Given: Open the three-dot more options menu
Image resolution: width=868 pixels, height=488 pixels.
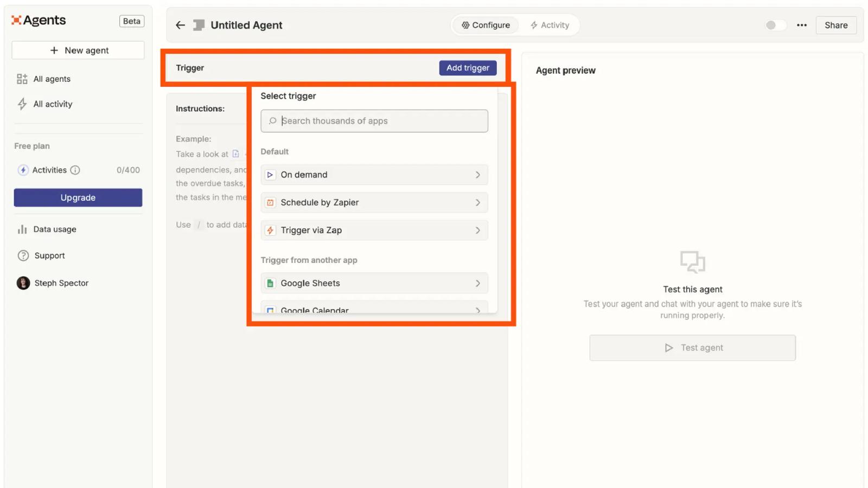Looking at the screenshot, I should [x=802, y=25].
